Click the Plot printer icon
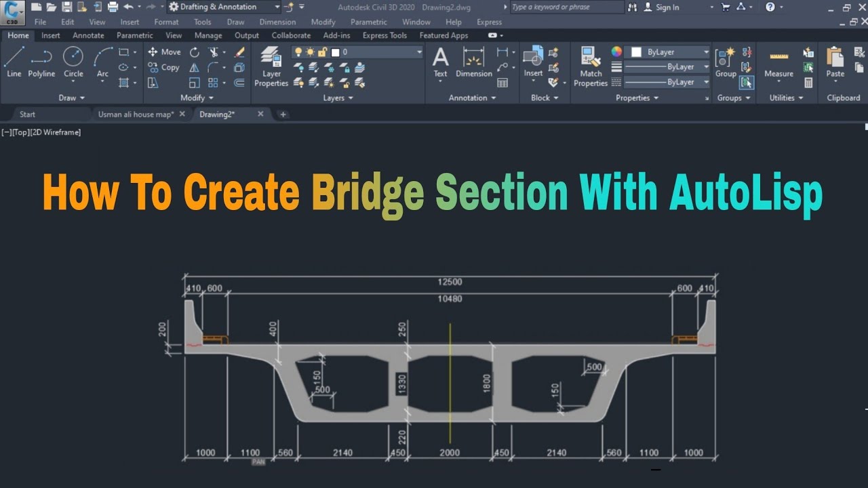 click(113, 7)
